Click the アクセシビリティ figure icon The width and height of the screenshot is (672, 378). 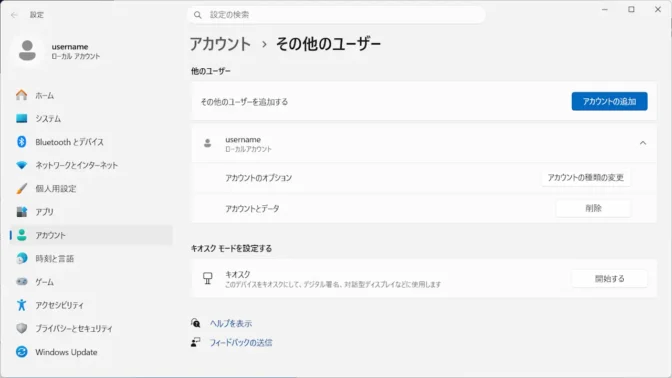click(x=21, y=305)
